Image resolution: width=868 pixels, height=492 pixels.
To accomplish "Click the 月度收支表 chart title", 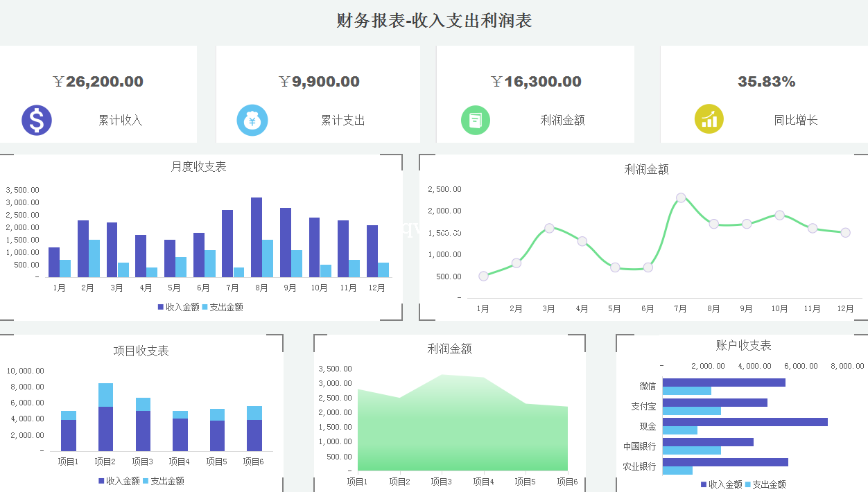I will tap(198, 166).
